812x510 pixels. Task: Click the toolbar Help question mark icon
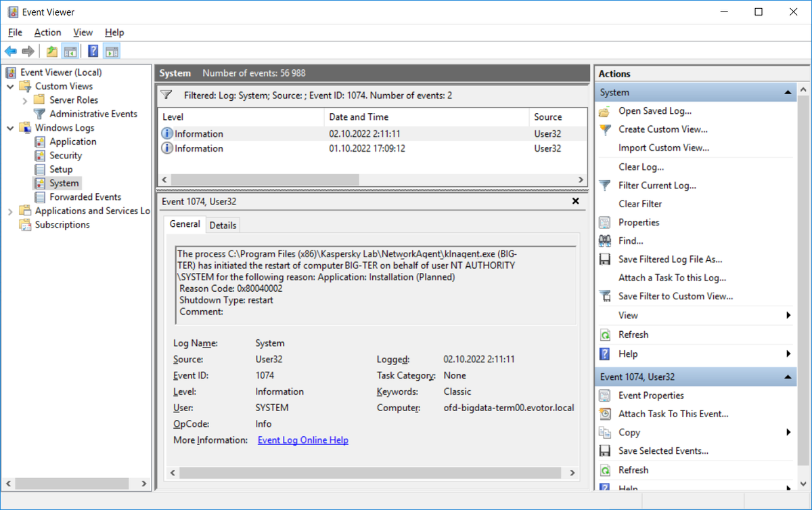point(93,51)
